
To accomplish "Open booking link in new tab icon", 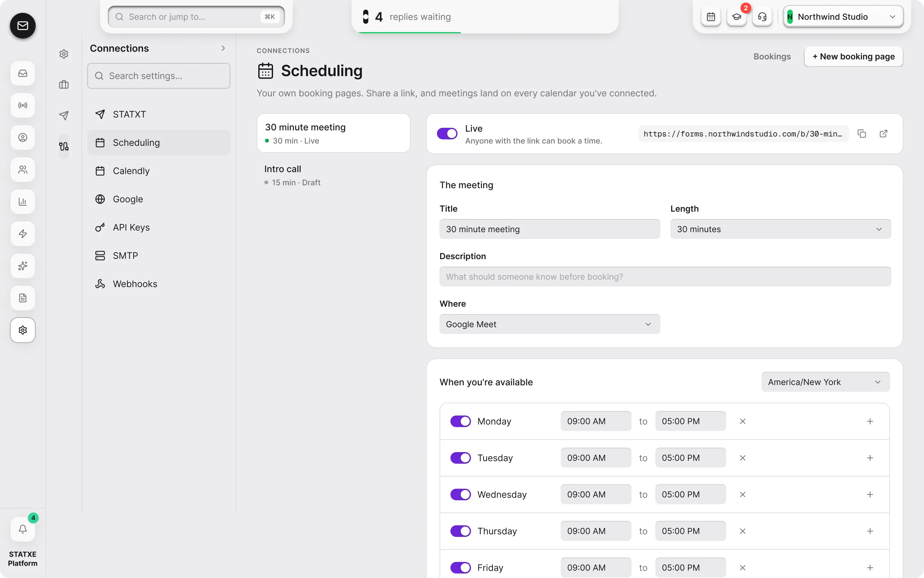I will [883, 133].
